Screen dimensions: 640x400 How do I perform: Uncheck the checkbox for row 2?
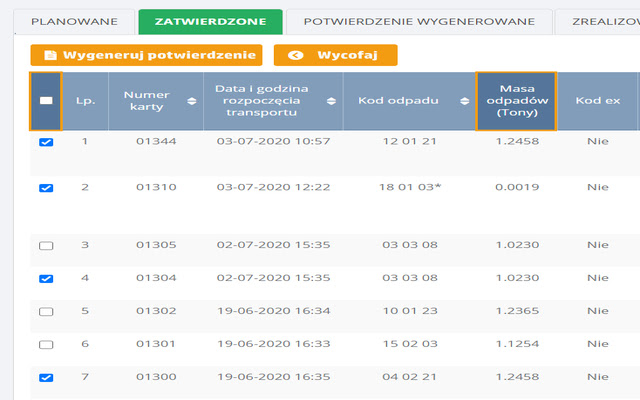coord(46,188)
